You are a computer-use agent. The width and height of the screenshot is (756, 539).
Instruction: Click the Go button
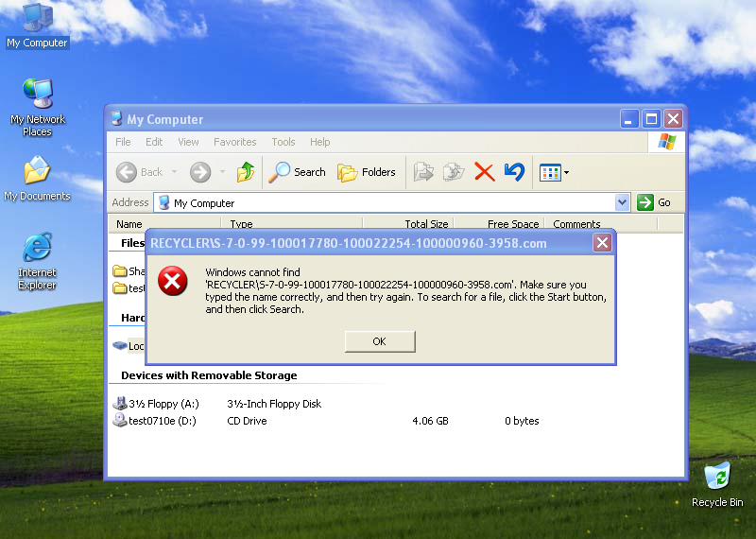(x=654, y=202)
